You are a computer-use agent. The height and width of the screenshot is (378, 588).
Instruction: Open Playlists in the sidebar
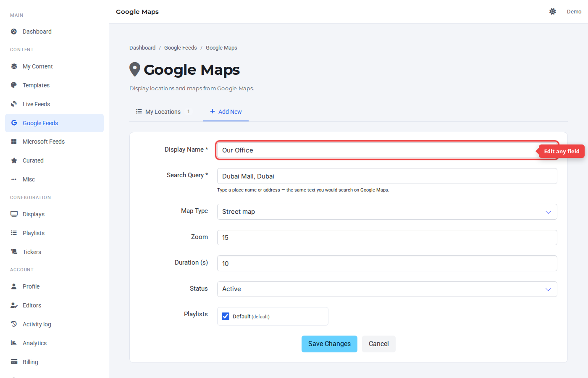click(x=54, y=233)
